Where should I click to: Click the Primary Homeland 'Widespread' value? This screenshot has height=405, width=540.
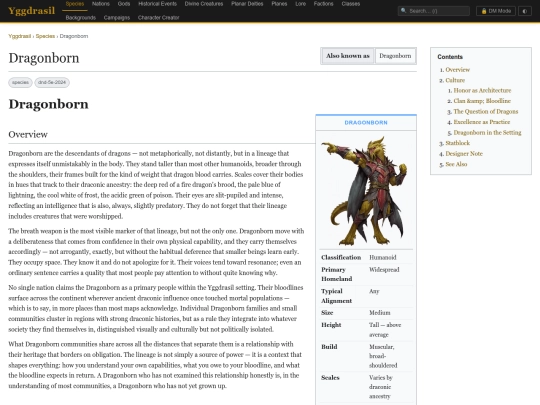point(384,270)
